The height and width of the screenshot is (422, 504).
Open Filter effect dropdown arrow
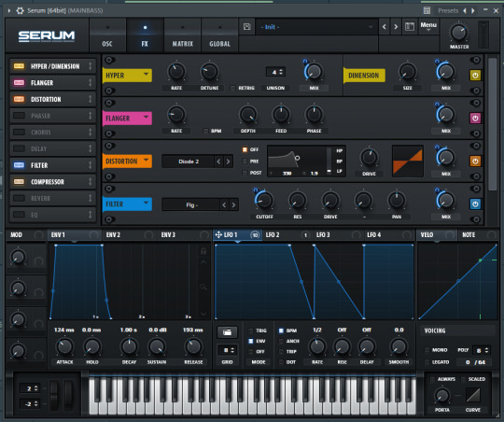click(x=147, y=203)
